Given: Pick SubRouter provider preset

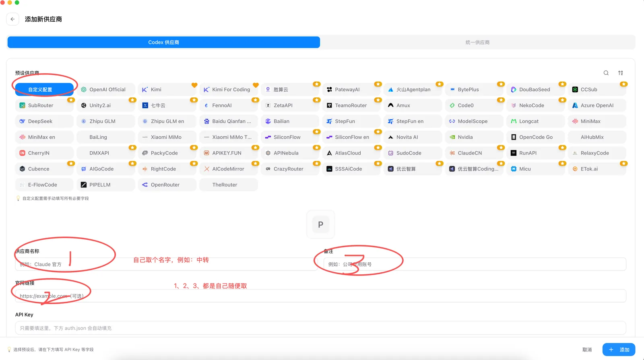Looking at the screenshot, I should (44, 105).
